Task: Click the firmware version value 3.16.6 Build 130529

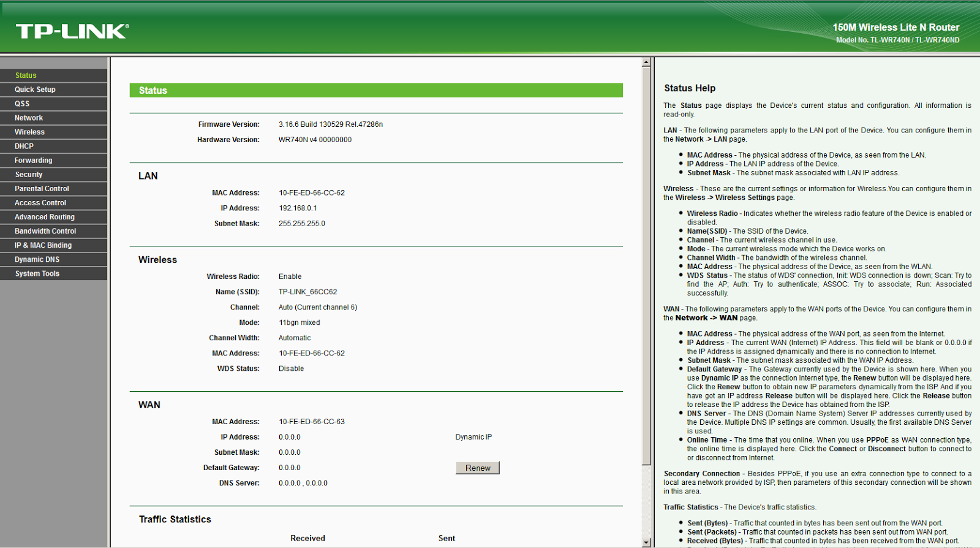Action: [331, 124]
